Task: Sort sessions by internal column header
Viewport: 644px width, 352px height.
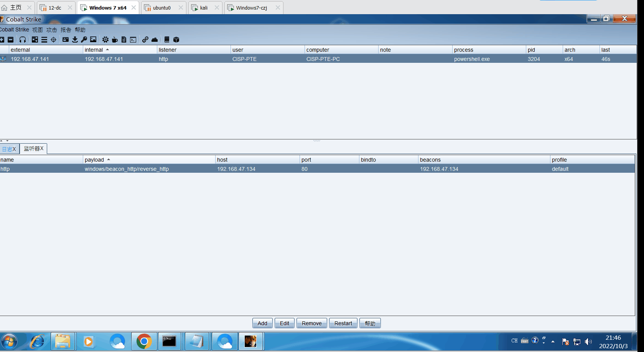Action: [x=120, y=50]
